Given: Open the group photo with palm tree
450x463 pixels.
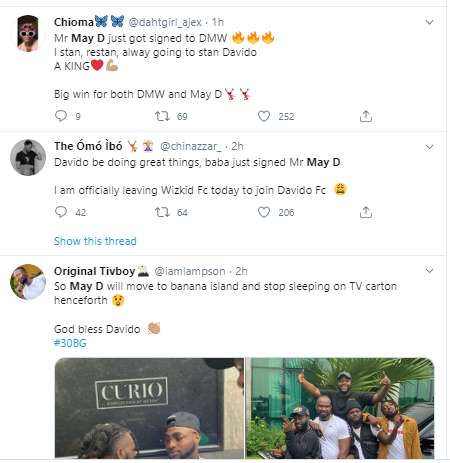Looking at the screenshot, I should [340, 408].
